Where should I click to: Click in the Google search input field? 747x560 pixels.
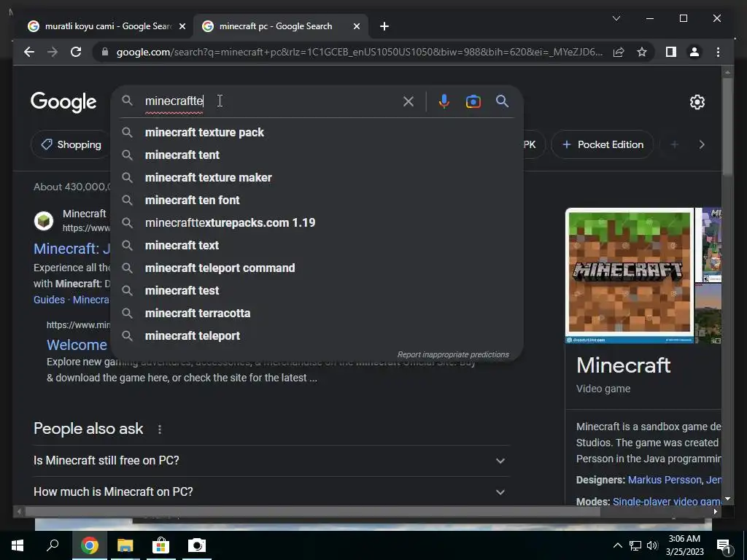click(271, 101)
